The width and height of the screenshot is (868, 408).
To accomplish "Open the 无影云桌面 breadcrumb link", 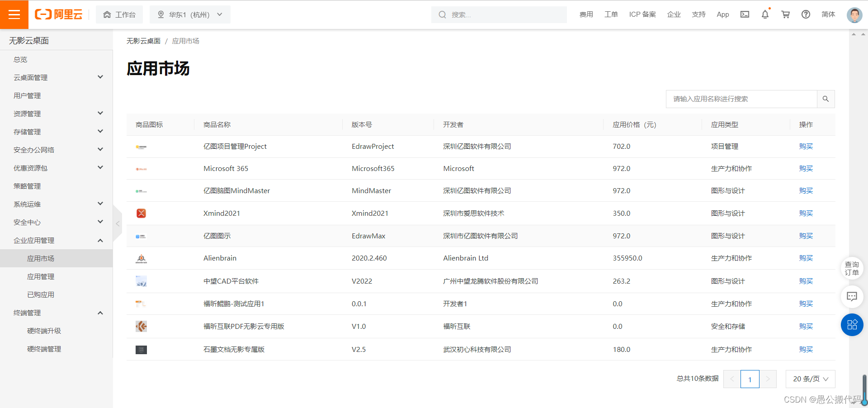I will pyautogui.click(x=143, y=41).
